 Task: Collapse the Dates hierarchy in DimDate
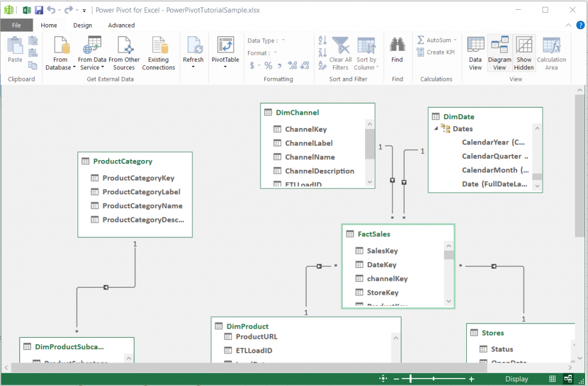tap(435, 128)
